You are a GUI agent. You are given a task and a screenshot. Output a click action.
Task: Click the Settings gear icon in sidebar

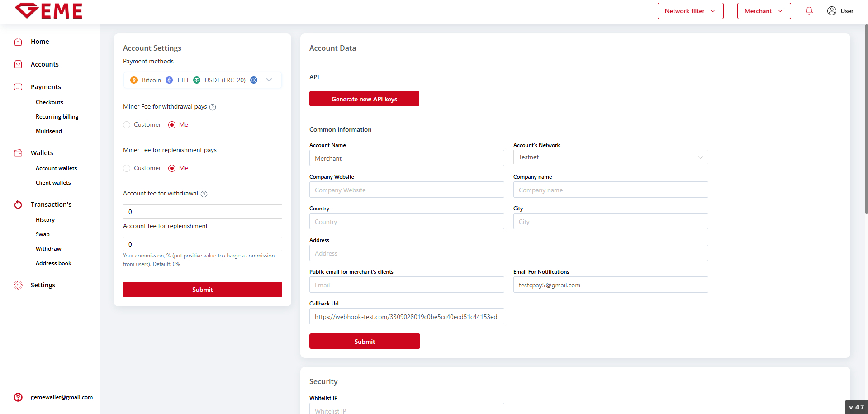click(18, 285)
